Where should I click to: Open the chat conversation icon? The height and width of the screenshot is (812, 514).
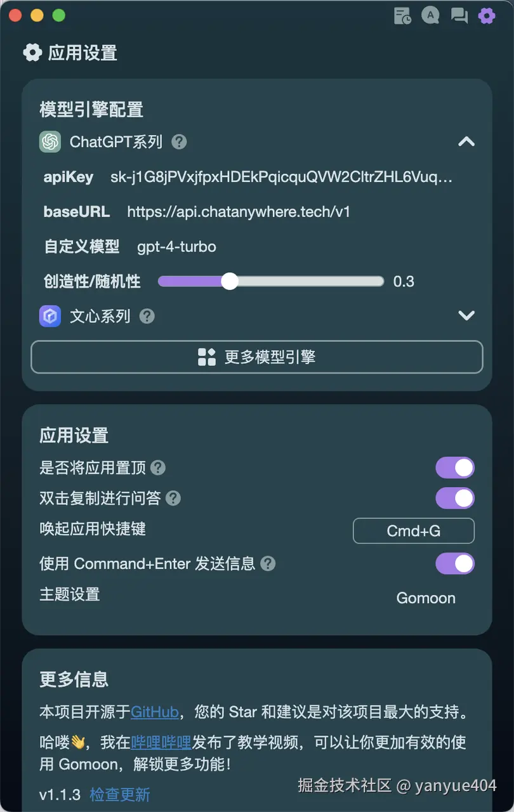[459, 16]
